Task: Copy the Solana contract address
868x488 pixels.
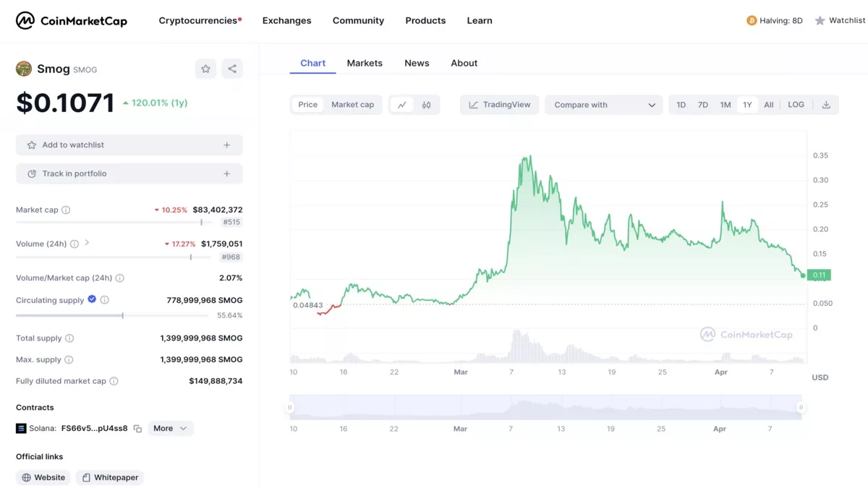Action: click(x=137, y=429)
